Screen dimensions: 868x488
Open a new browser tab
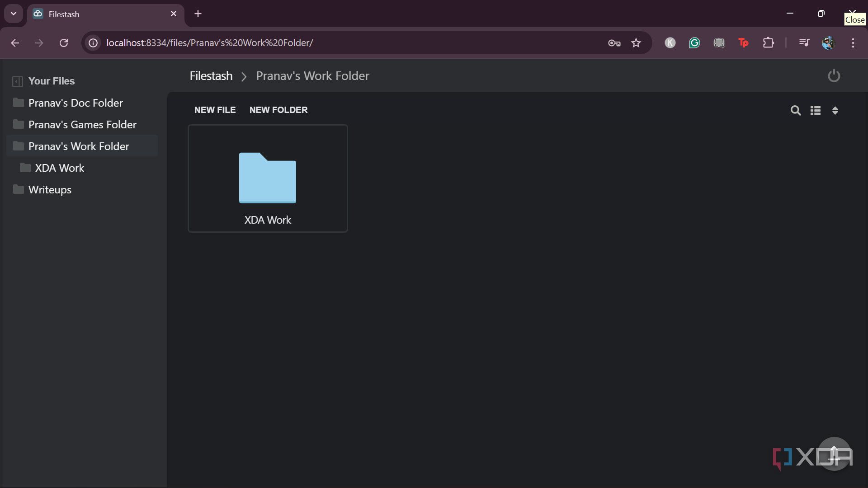point(198,14)
